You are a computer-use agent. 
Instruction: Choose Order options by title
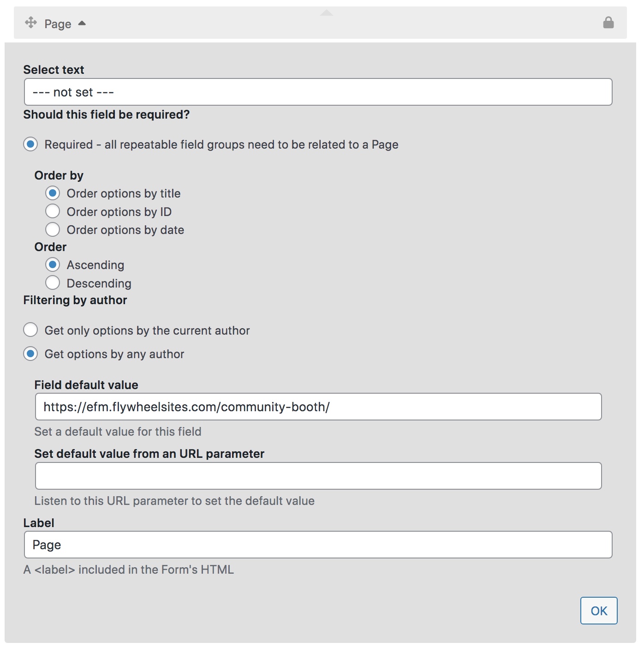tap(53, 193)
